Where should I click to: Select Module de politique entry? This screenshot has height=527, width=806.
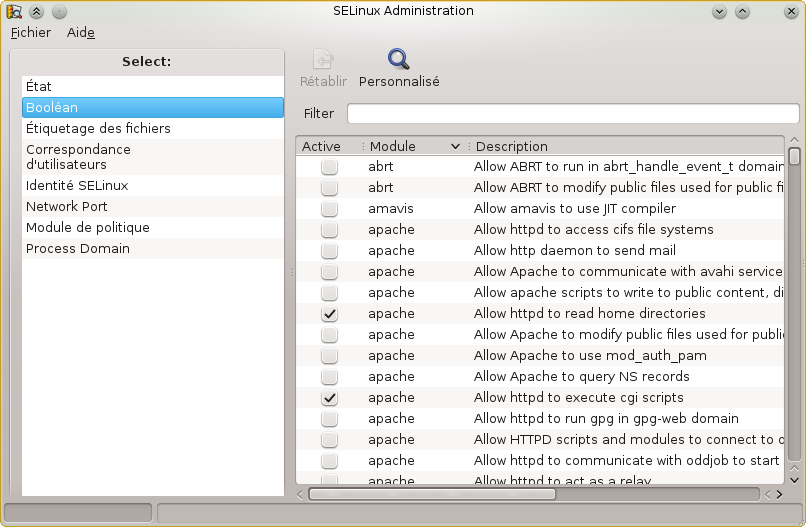153,228
